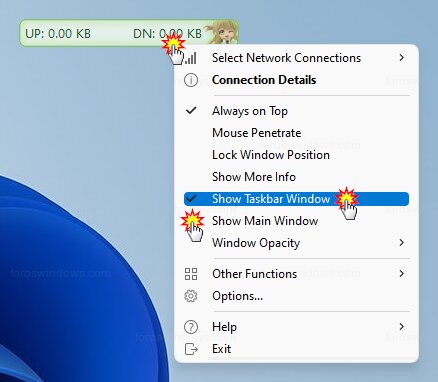This screenshot has height=382, width=438.
Task: Toggle Show Main Window
Action: click(x=296, y=221)
